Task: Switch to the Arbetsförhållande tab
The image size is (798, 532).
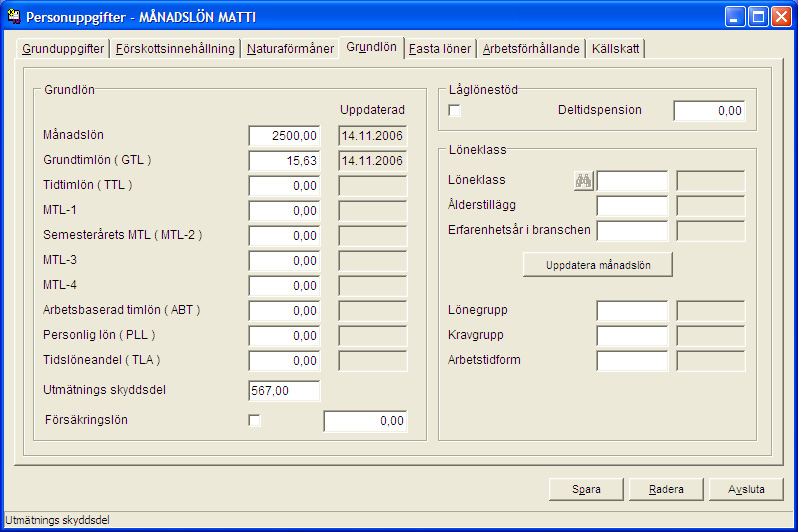Action: (x=531, y=49)
